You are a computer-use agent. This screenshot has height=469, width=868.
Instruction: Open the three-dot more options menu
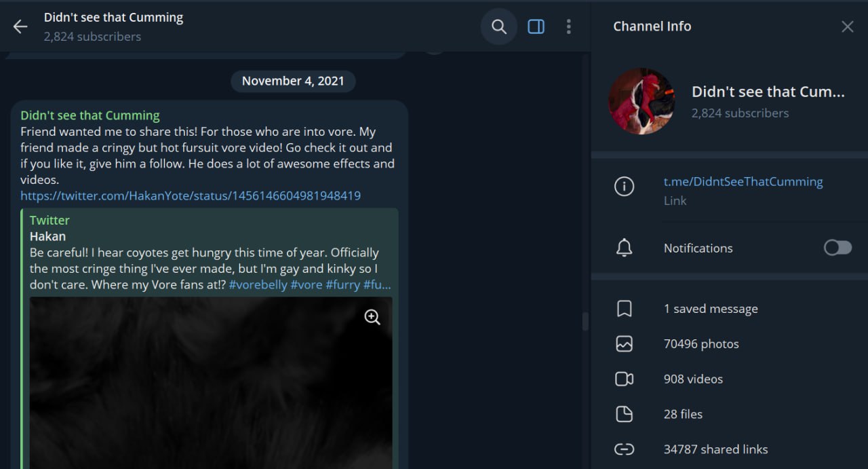click(x=568, y=26)
